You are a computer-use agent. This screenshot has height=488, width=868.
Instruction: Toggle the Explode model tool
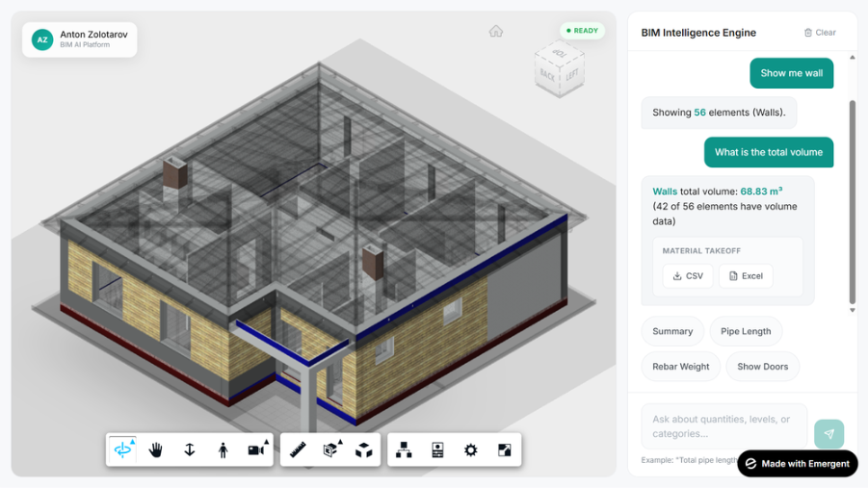click(x=364, y=449)
